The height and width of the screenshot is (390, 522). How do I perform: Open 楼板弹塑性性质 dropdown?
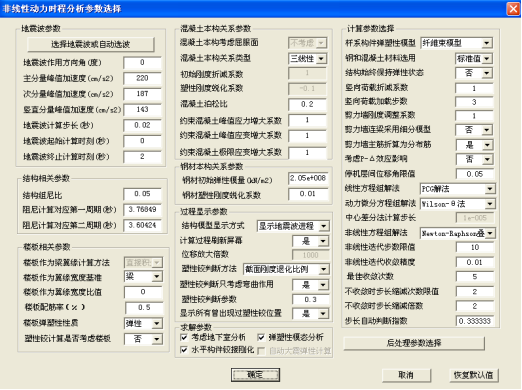[143, 324]
